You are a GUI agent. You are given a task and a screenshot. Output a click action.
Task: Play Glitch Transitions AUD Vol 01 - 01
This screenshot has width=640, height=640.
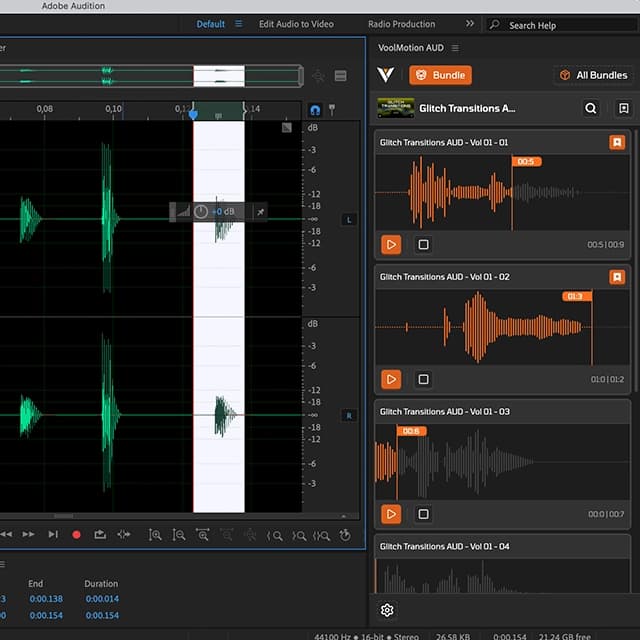point(391,244)
